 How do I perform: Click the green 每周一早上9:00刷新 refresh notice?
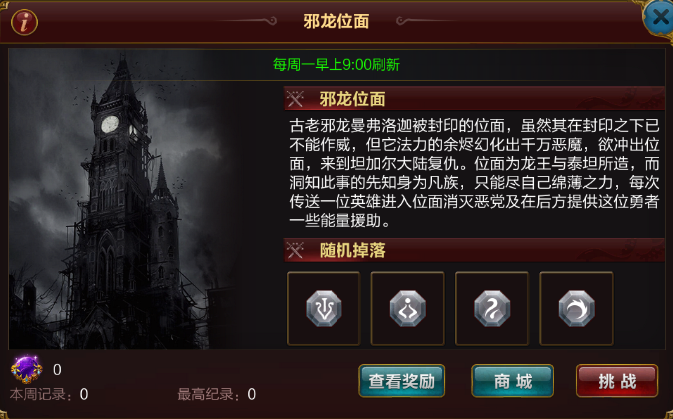click(336, 65)
